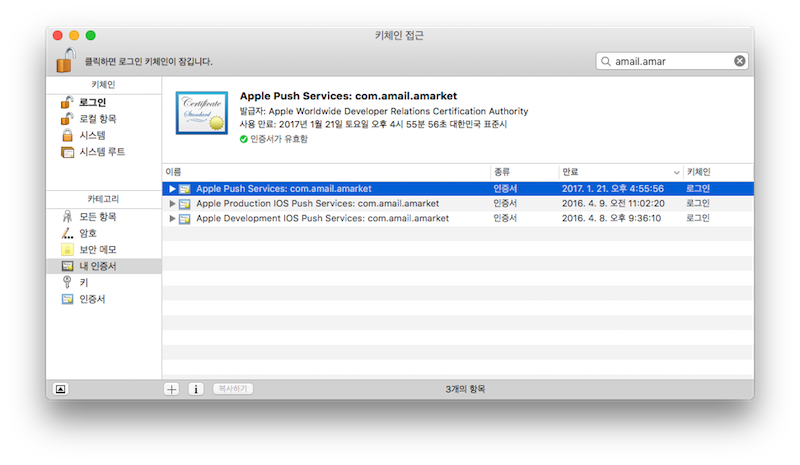This screenshot has height=465, width=800.
Task: Click the 키 key icon
Action: pos(67,282)
